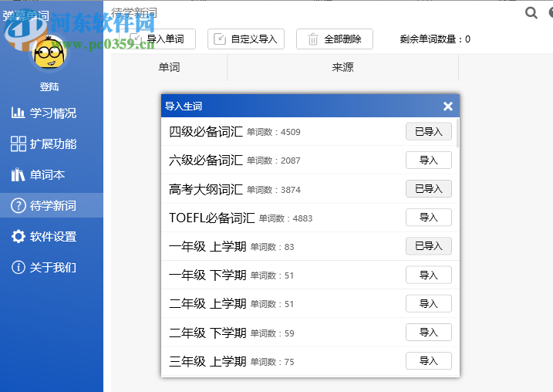Select the 六级必备词汇 row title

[x=206, y=161]
